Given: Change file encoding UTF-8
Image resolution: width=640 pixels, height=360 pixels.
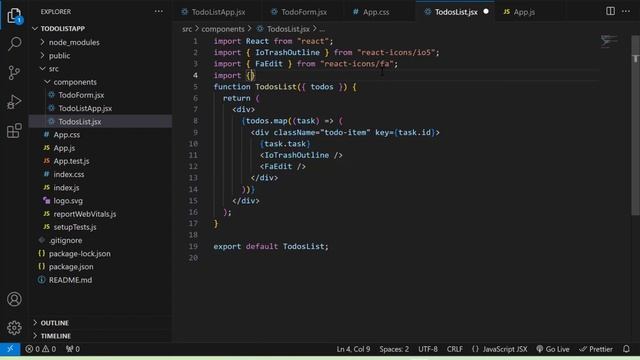Looking at the screenshot, I should coord(427,349).
